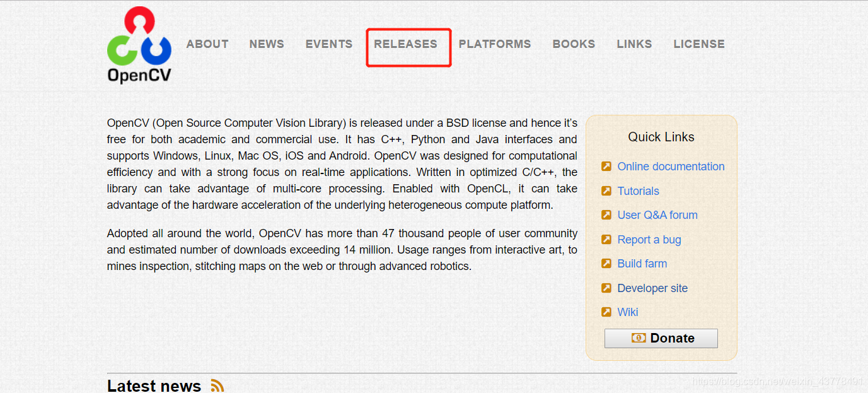Click the Donate button
This screenshot has width=868, height=393.
[x=661, y=338]
